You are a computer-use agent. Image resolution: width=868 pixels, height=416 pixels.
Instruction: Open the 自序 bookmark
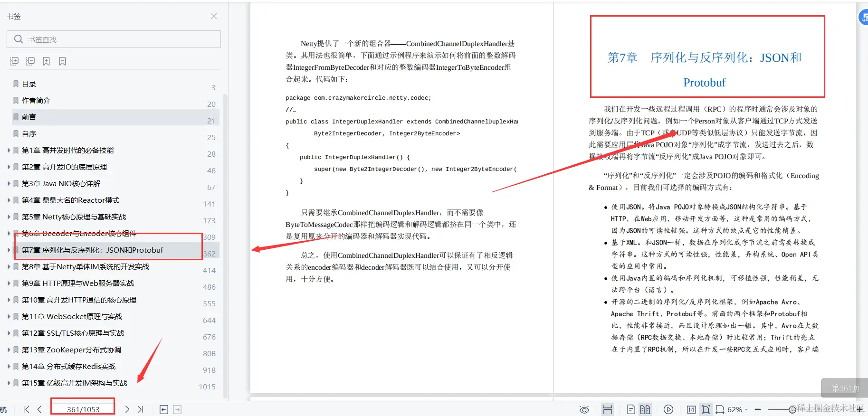pos(29,133)
